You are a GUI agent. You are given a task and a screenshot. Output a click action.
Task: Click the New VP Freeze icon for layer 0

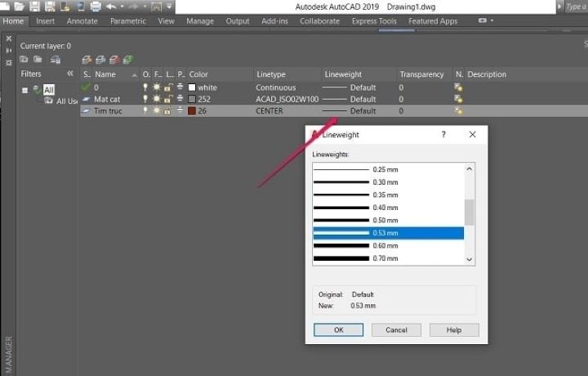point(458,87)
